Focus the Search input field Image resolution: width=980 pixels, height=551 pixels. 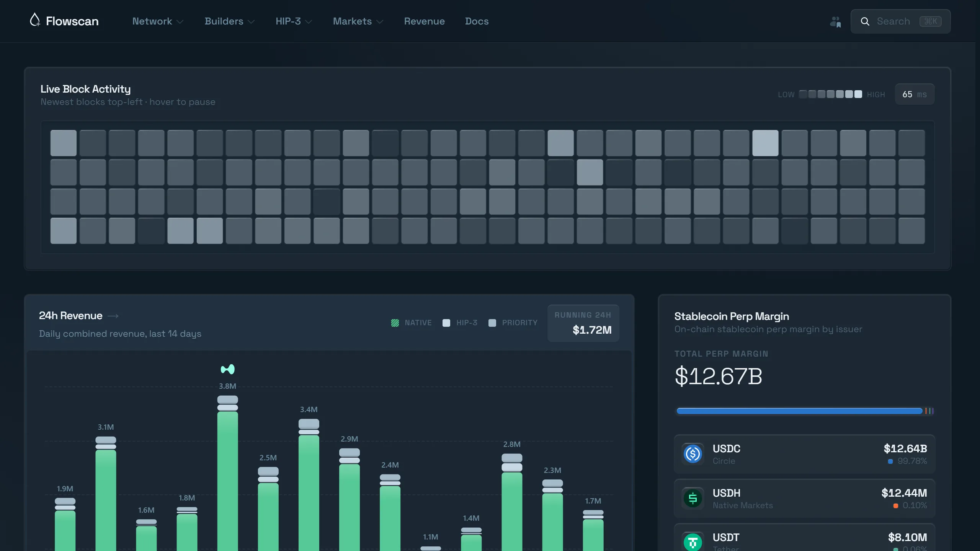(x=900, y=21)
